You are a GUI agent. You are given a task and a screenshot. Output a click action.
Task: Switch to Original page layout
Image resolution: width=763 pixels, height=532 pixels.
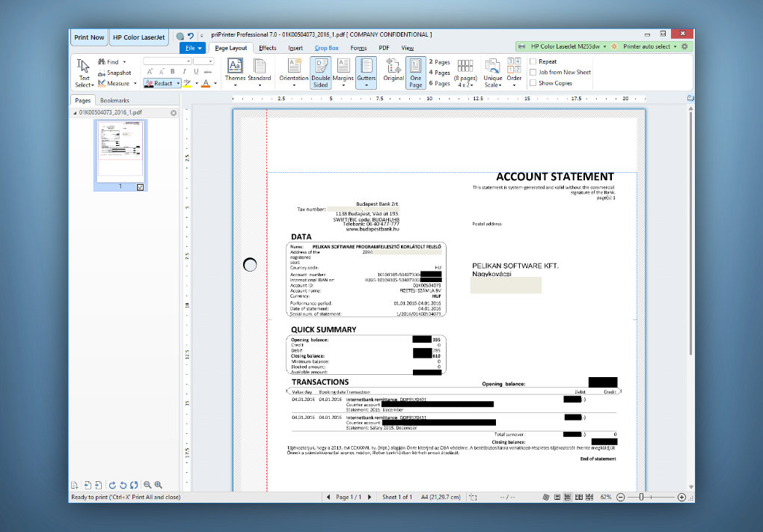pyautogui.click(x=393, y=70)
